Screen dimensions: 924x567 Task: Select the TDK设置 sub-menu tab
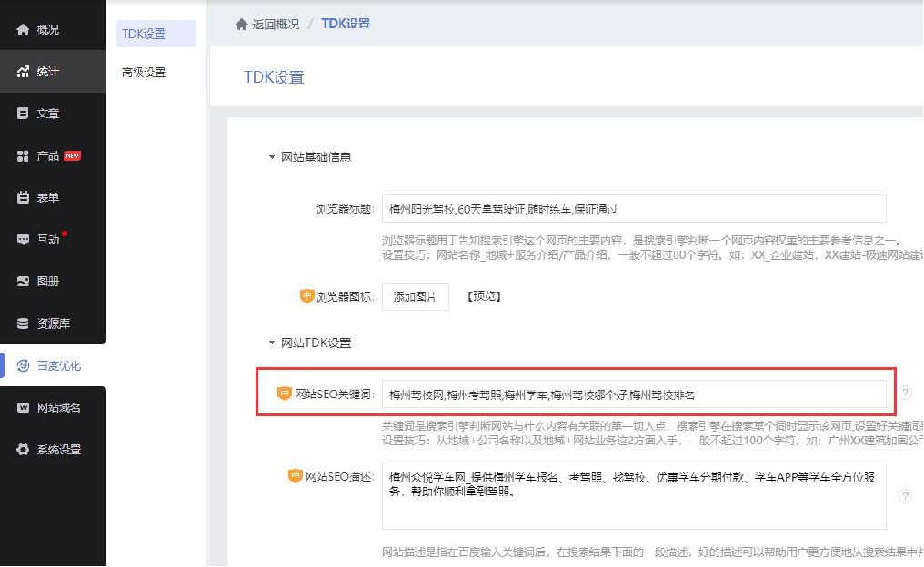point(156,35)
